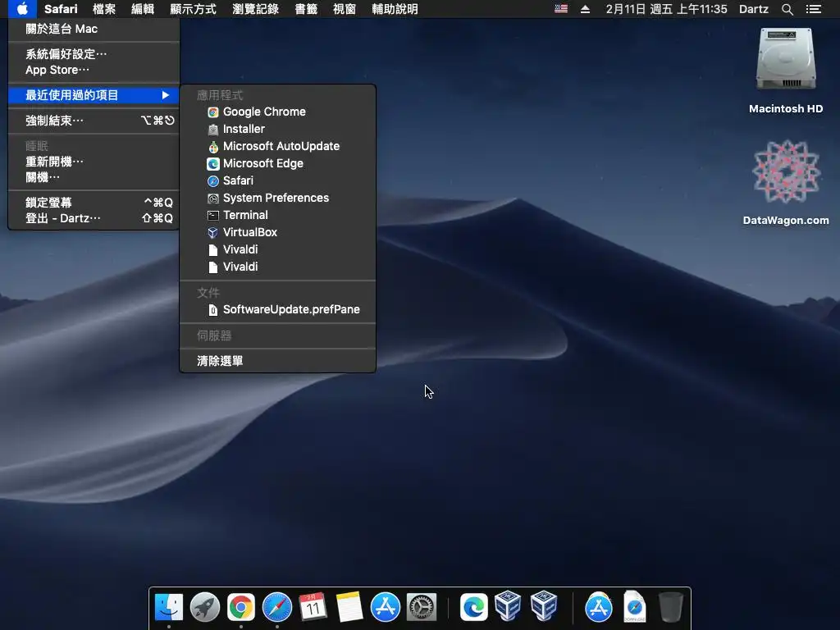
Task: Expand 最近使用過的項目 submenu arrow
Action: (166, 95)
